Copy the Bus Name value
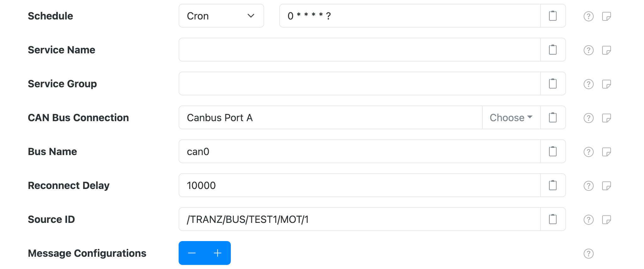Image resolution: width=644 pixels, height=269 pixels. 552,151
